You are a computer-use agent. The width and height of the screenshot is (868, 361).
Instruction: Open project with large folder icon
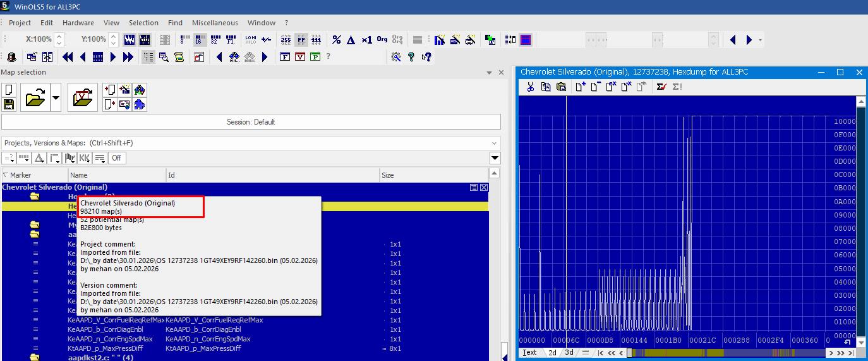coord(35,97)
